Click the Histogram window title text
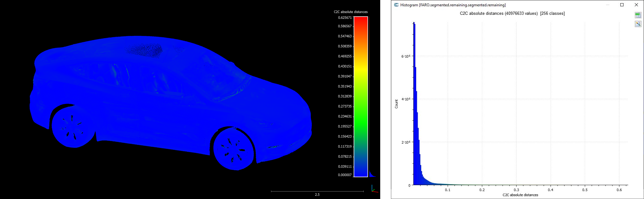 pos(453,5)
